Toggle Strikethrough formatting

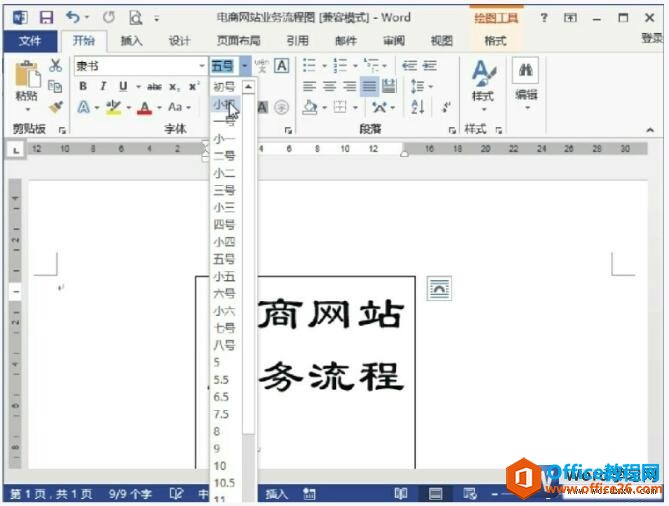tap(154, 87)
